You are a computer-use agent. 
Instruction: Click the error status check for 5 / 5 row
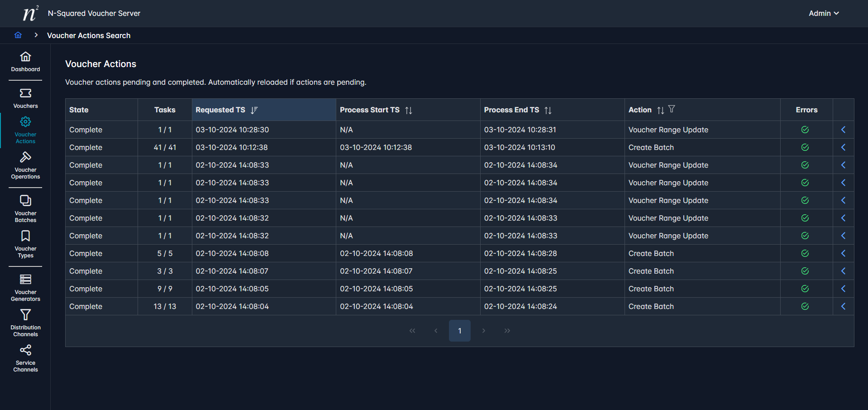tap(805, 253)
